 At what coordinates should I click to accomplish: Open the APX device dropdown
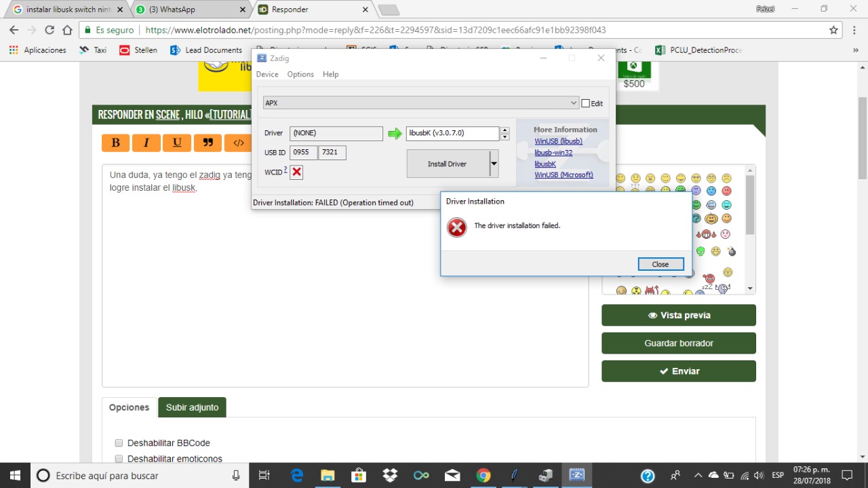[420, 103]
